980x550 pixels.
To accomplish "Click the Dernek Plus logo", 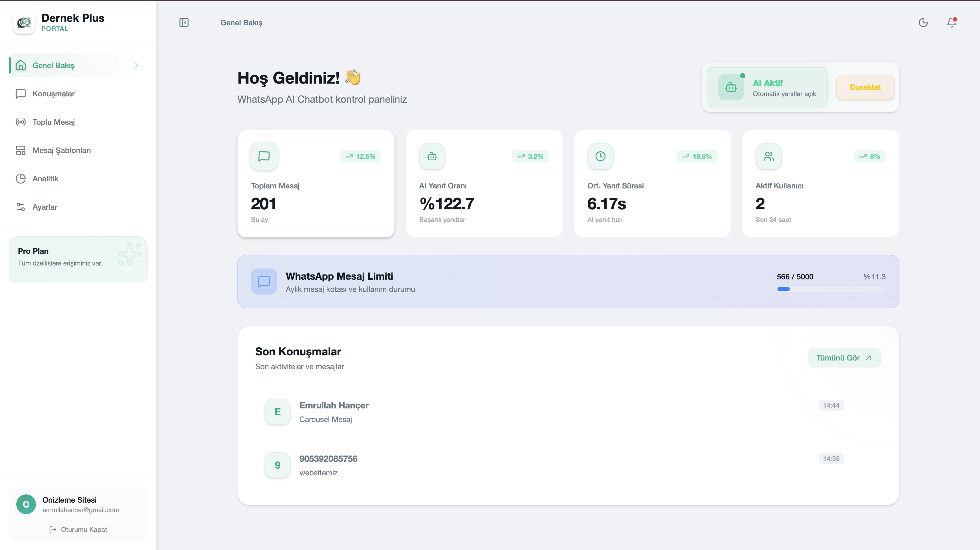I will point(24,23).
